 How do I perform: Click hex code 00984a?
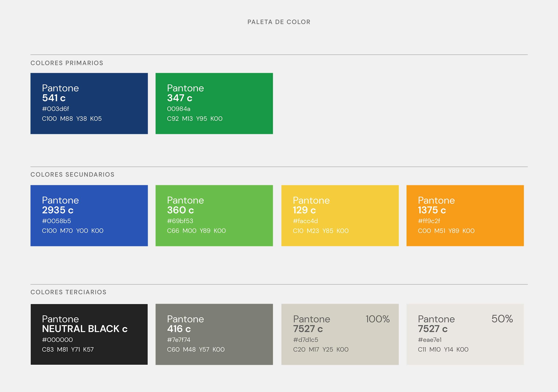(179, 109)
